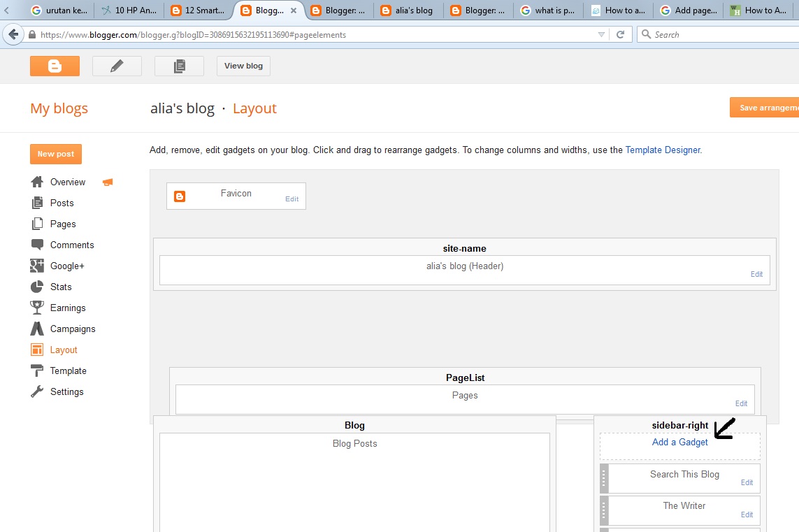Screen dimensions: 799x532
Task: Click the New post button
Action: pyautogui.click(x=55, y=154)
